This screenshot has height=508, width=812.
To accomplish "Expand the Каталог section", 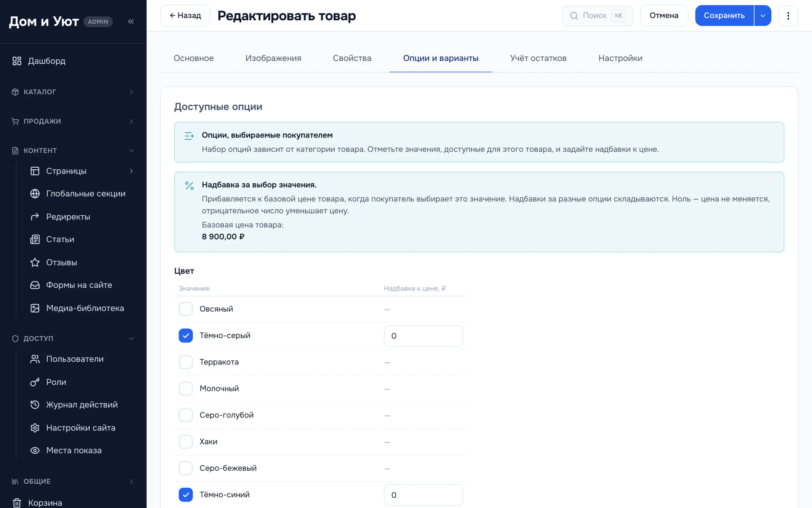I will [73, 92].
